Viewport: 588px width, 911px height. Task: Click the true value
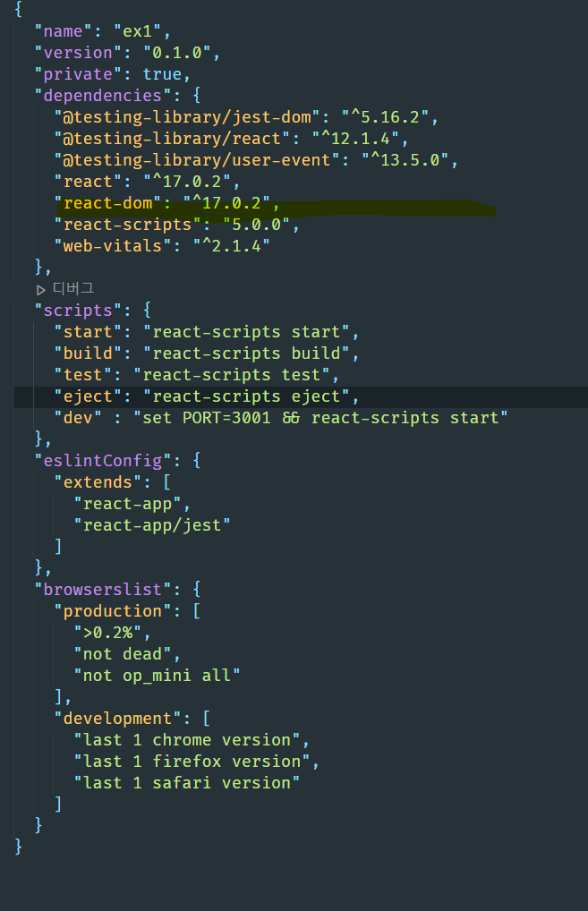click(x=162, y=74)
